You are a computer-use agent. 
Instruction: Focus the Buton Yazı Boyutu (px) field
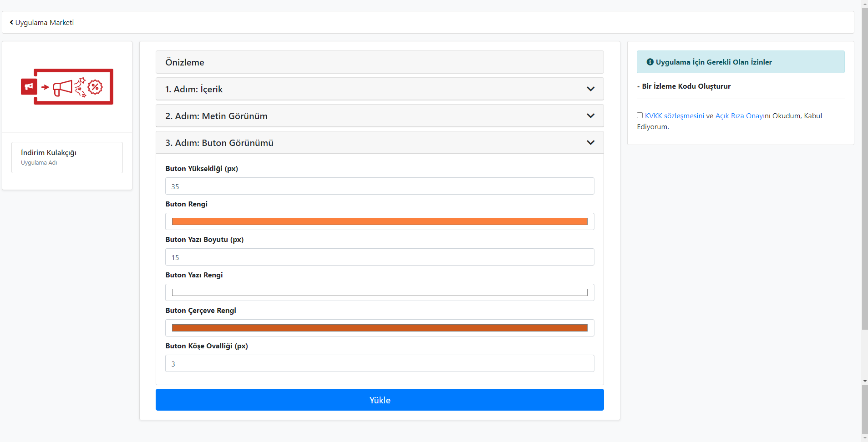coord(380,257)
